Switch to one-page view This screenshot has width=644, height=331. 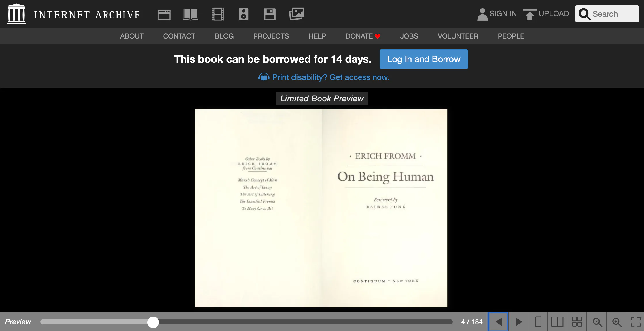pos(538,322)
